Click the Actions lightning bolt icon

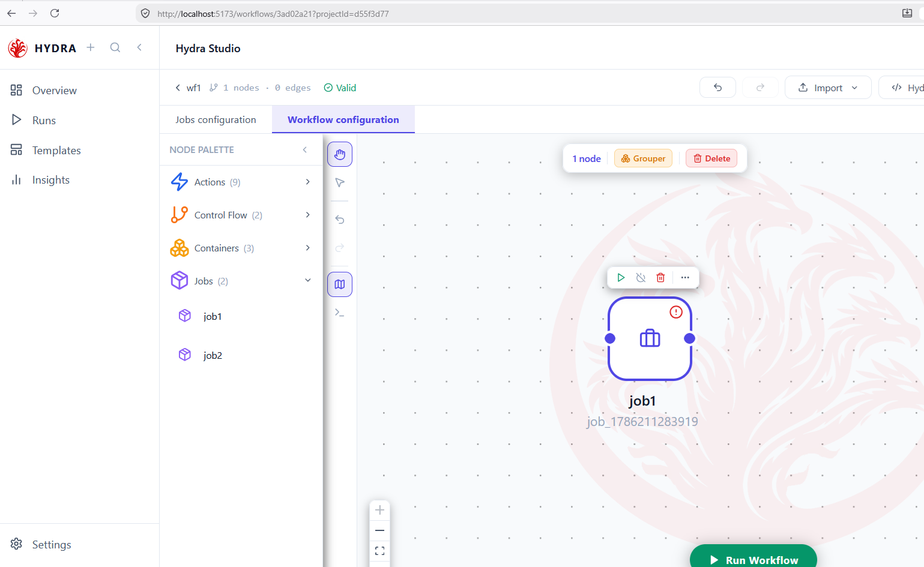tap(180, 182)
